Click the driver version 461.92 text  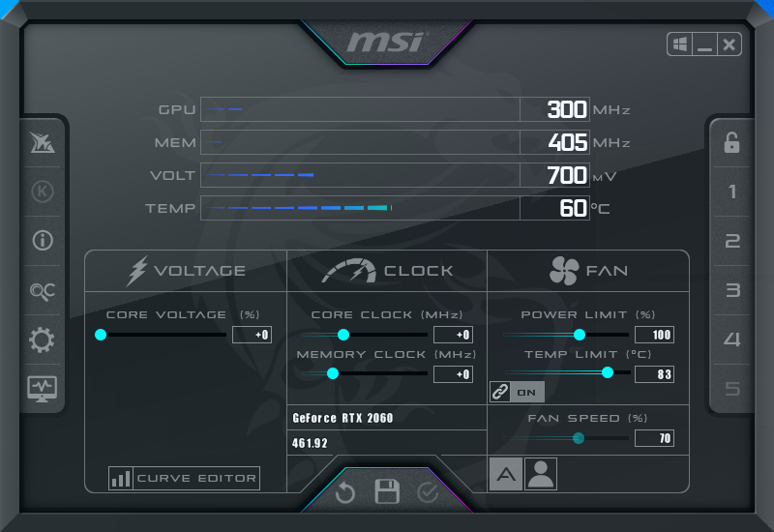(x=310, y=443)
